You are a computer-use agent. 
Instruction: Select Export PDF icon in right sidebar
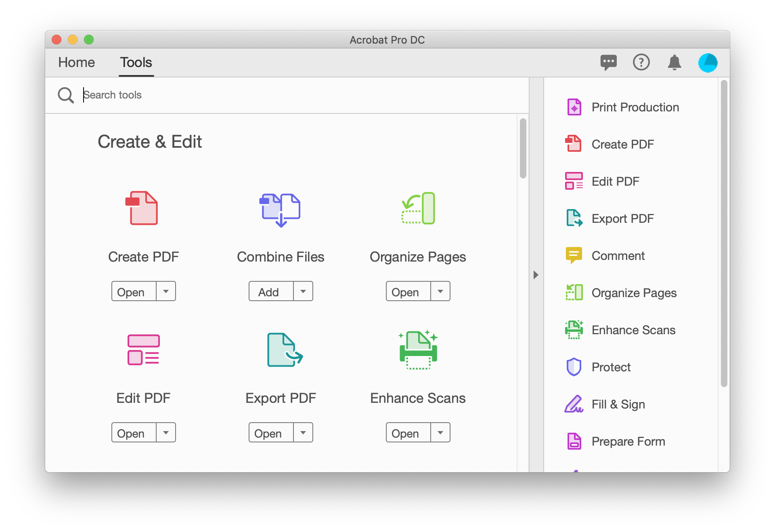tap(574, 218)
